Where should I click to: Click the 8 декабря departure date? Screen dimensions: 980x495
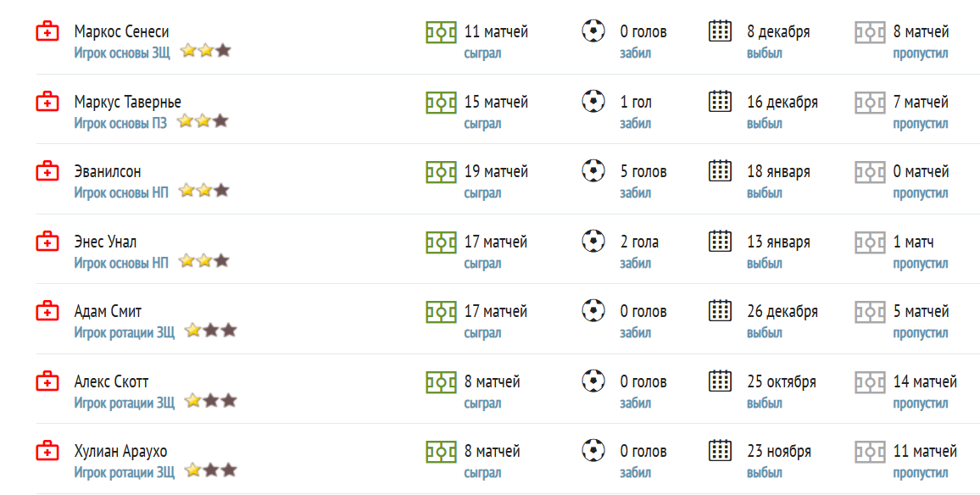coord(778,31)
